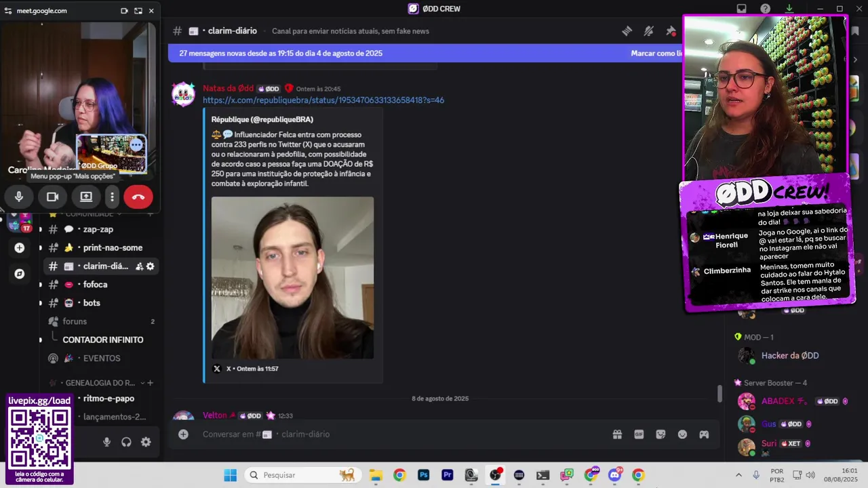Open Windows Start menu
868x488 pixels.
230,475
